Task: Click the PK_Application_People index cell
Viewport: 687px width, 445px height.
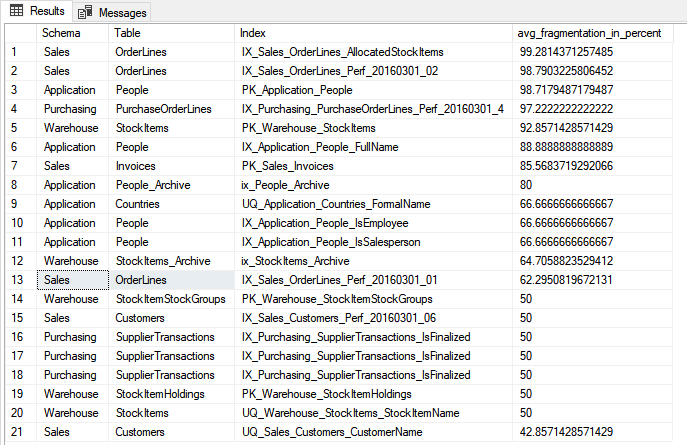Action: [x=373, y=90]
